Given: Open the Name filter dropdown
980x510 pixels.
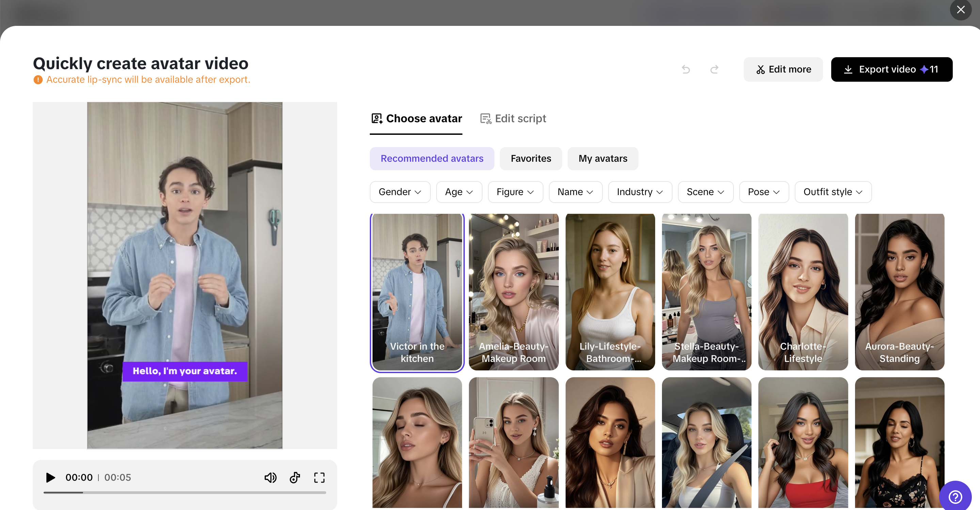Looking at the screenshot, I should coord(575,192).
